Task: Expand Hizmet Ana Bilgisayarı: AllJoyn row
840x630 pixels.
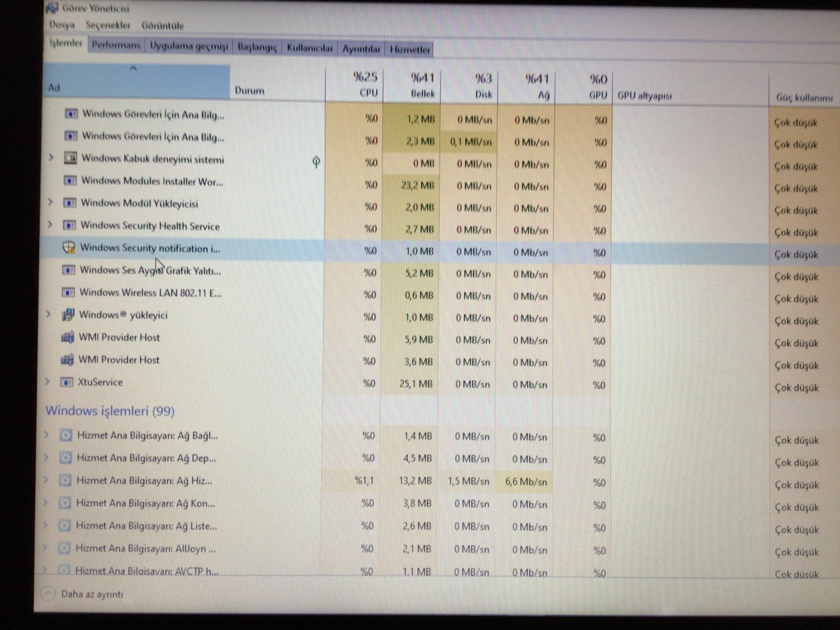Action: click(x=45, y=548)
